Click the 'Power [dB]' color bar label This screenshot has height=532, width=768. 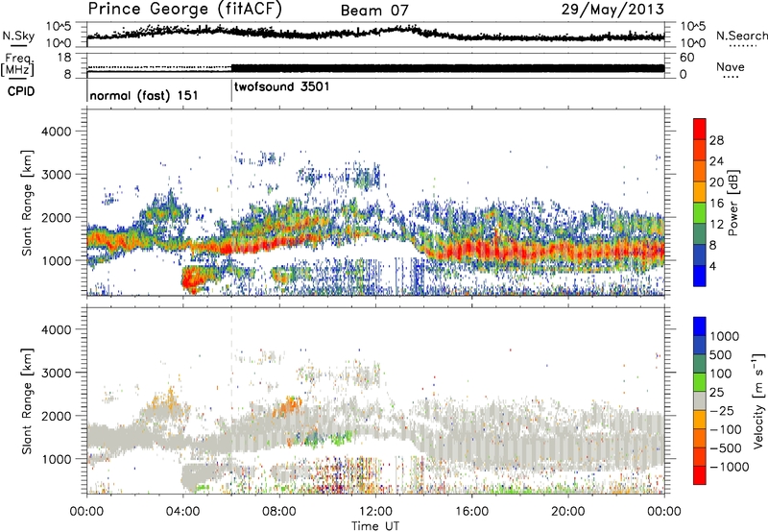click(732, 203)
